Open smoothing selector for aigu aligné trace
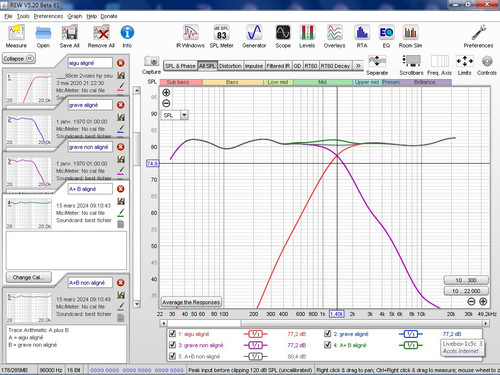Screen dimensions: 500x375 click(x=255, y=334)
